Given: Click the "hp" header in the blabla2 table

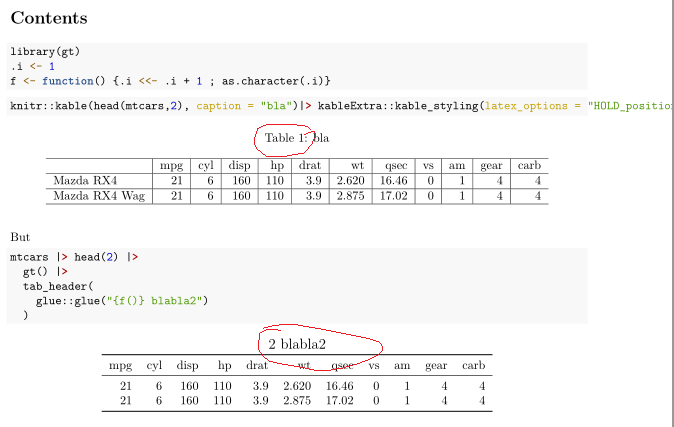Looking at the screenshot, I should click(x=225, y=366).
